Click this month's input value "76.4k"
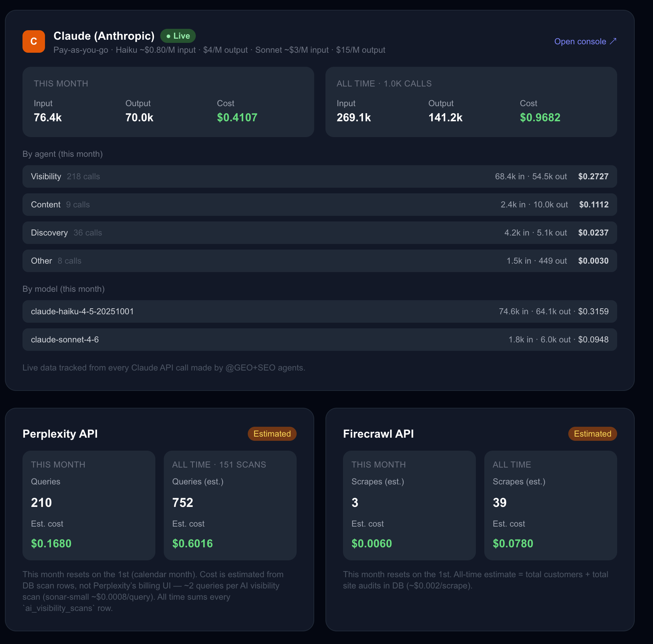This screenshot has width=653, height=644. 48,117
